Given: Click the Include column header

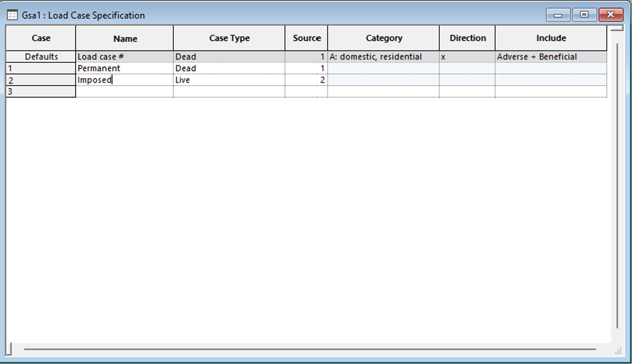Looking at the screenshot, I should pos(551,38).
